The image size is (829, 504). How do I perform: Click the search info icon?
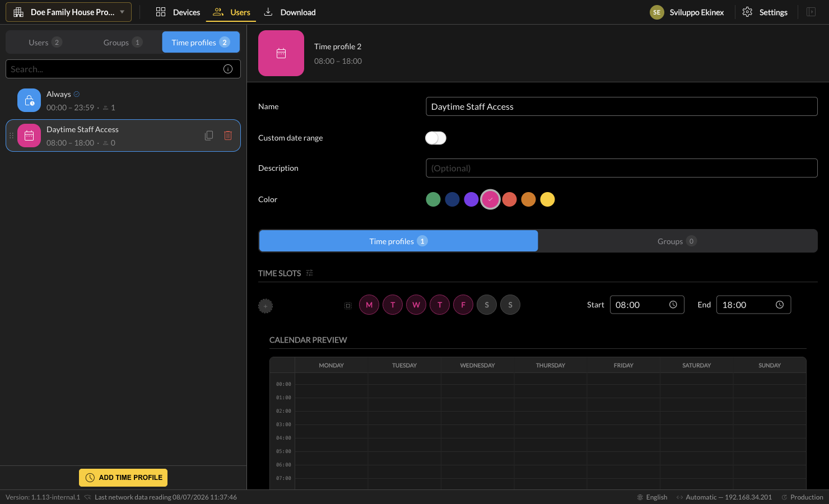click(x=228, y=69)
